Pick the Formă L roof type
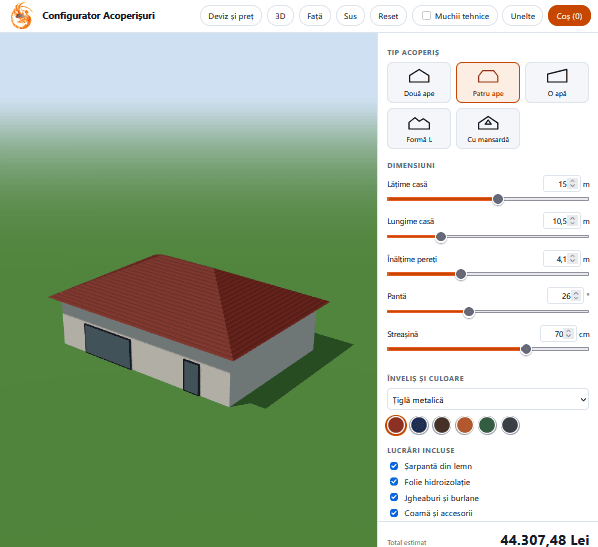598x547 pixels. tap(419, 129)
